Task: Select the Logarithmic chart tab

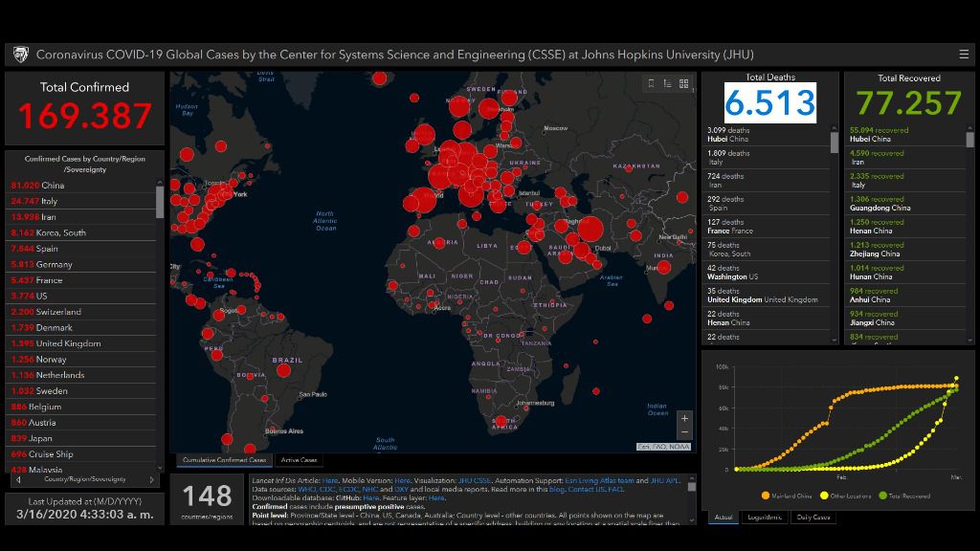Action: [765, 518]
